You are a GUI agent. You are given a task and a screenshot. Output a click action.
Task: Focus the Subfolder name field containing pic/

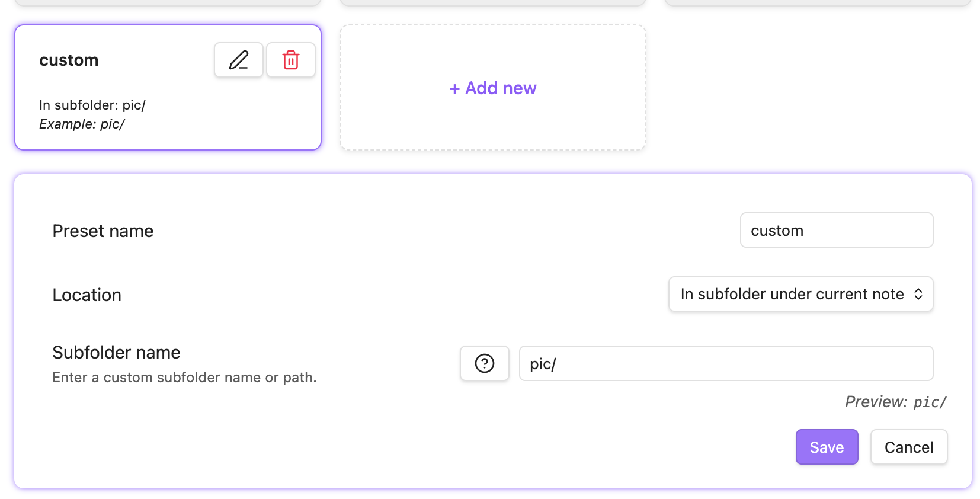pyautogui.click(x=726, y=363)
